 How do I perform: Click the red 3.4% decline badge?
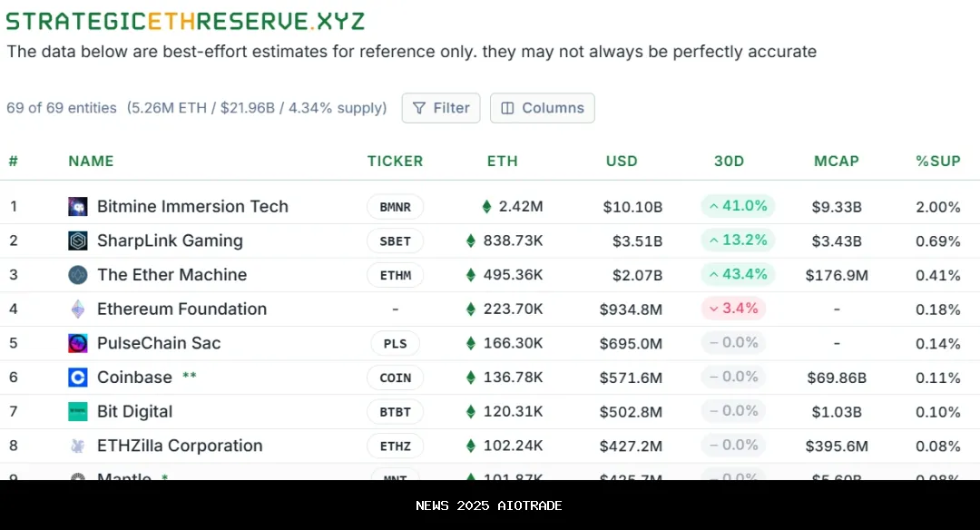[x=733, y=309]
